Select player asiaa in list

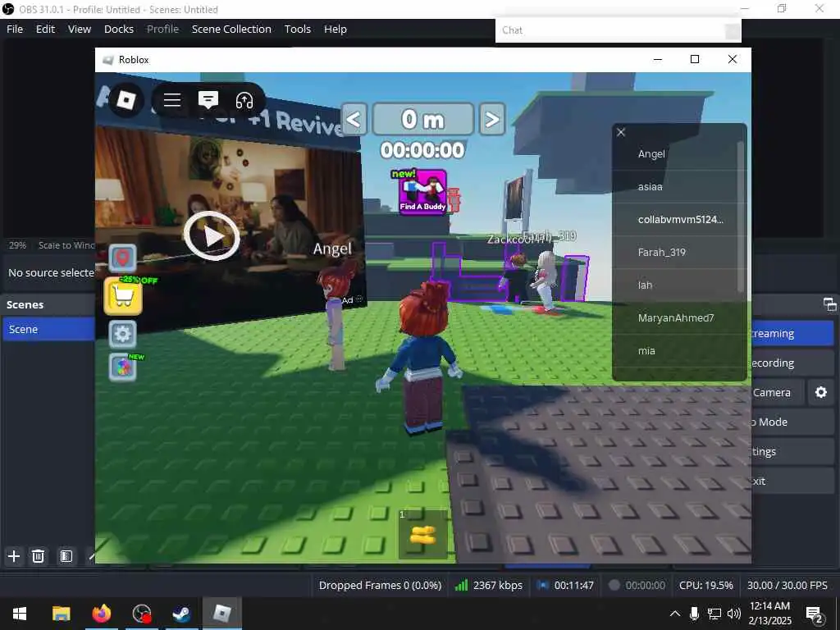coord(675,187)
